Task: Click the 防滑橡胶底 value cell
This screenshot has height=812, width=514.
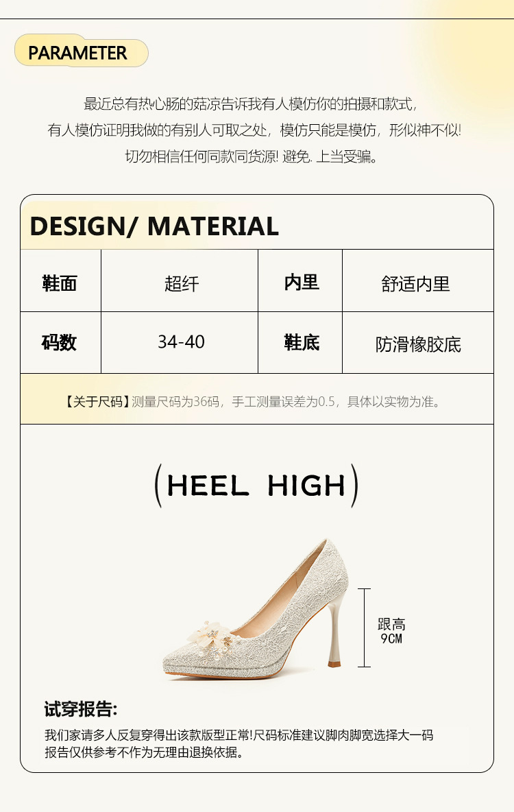Action: tap(418, 342)
